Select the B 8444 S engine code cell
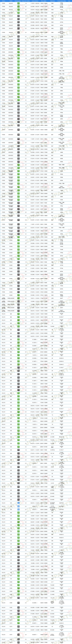Screen dimensions: 72x644 point(62,364)
